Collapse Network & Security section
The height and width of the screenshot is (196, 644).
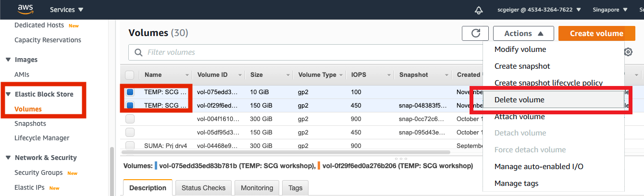(8, 158)
